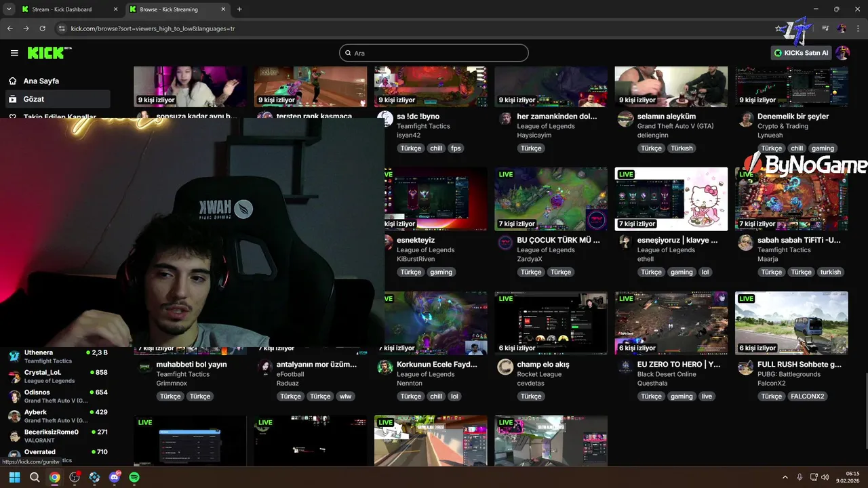
Task: Open Nennton channel avatar
Action: point(385,367)
